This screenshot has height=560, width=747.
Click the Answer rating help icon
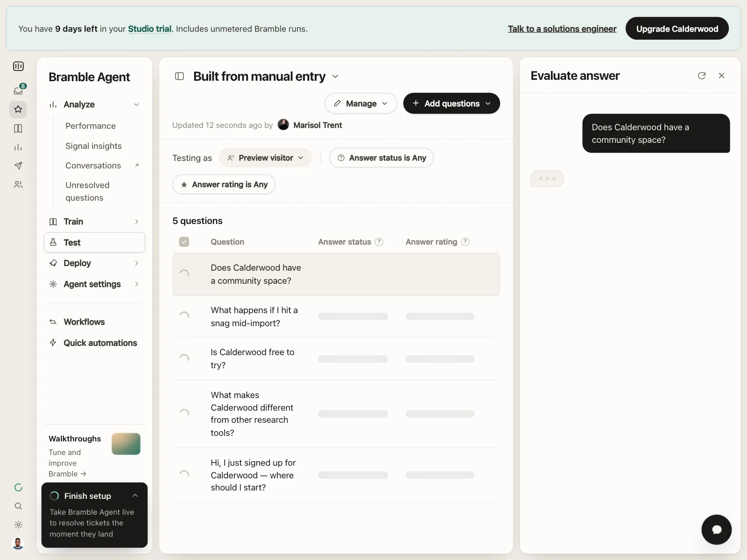pyautogui.click(x=465, y=242)
